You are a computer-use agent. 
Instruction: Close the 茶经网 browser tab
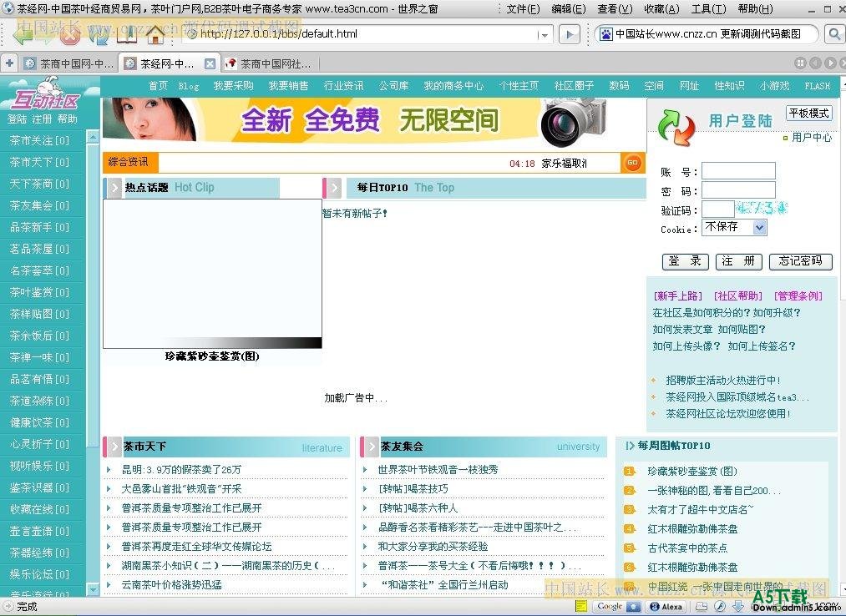tap(210, 63)
